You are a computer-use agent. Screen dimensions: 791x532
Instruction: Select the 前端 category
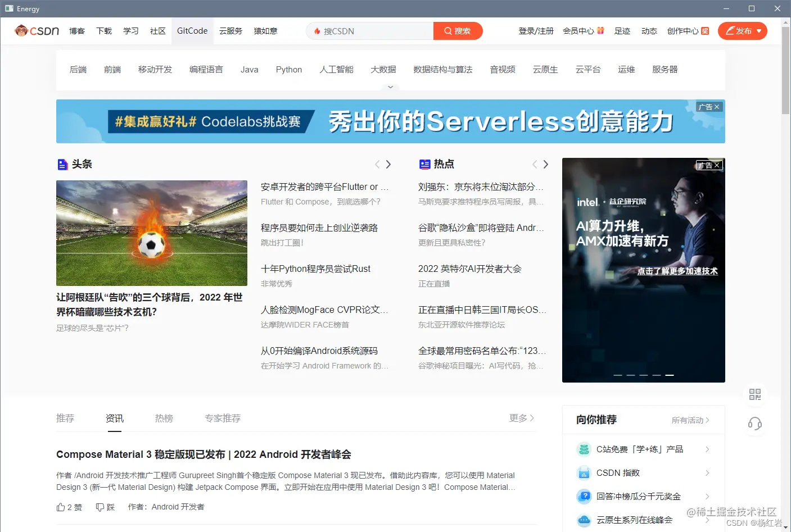coord(112,69)
